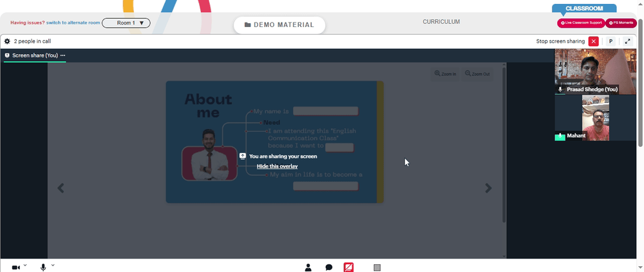Click 'Having issues?' text
The image size is (644, 272).
[x=28, y=23]
